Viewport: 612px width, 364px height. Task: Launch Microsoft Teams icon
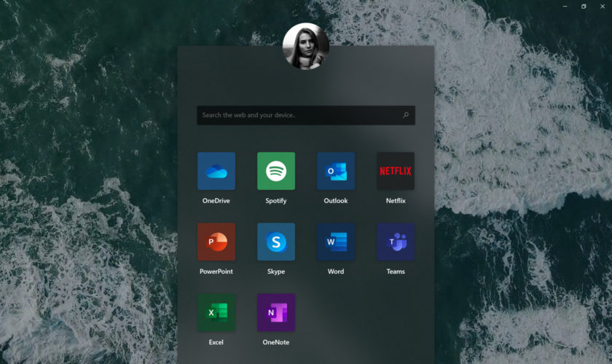(396, 242)
